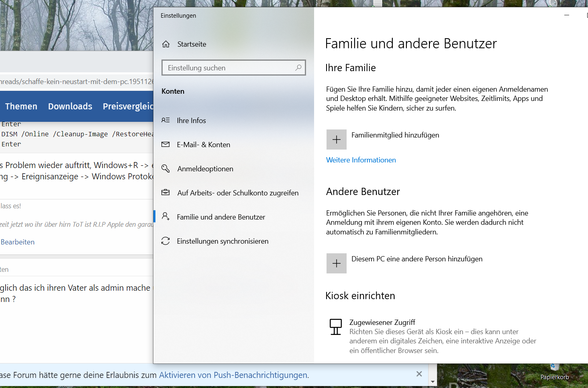Screen dimensions: 588x388
Task: Click browser scrollbar down arrow
Action: click(x=433, y=382)
